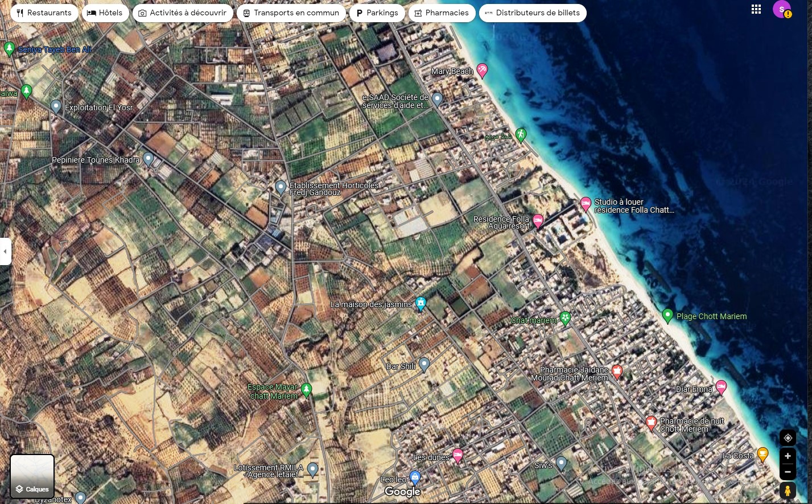This screenshot has height=504, width=812.
Task: Zoom in using the plus button
Action: (788, 456)
